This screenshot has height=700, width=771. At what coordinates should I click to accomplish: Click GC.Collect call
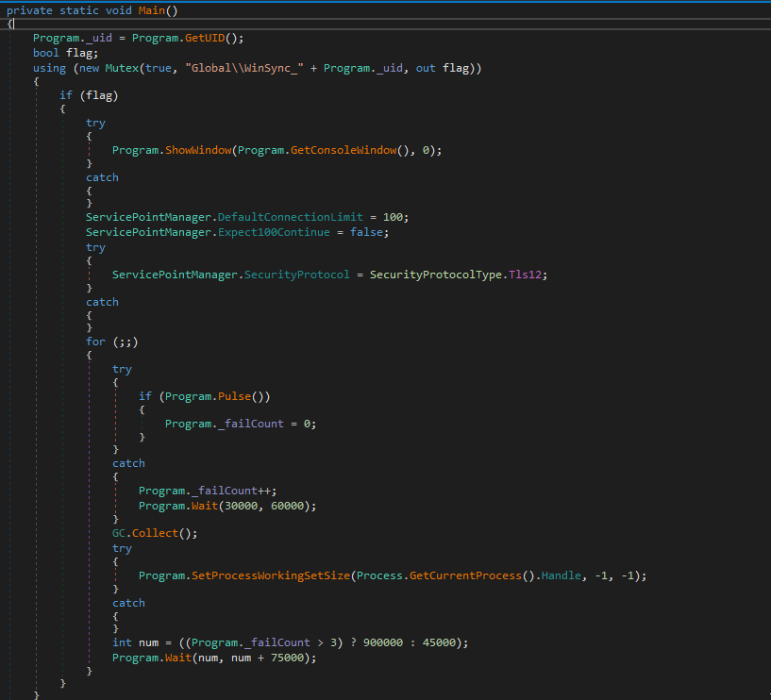[x=155, y=533]
